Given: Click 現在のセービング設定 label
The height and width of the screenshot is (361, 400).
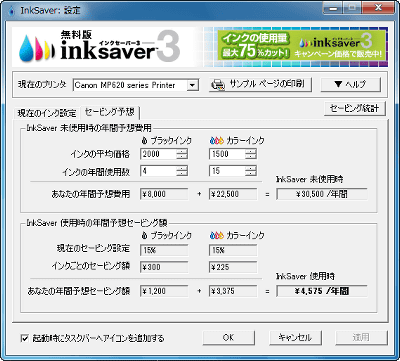Looking at the screenshot, I should click(x=93, y=249).
